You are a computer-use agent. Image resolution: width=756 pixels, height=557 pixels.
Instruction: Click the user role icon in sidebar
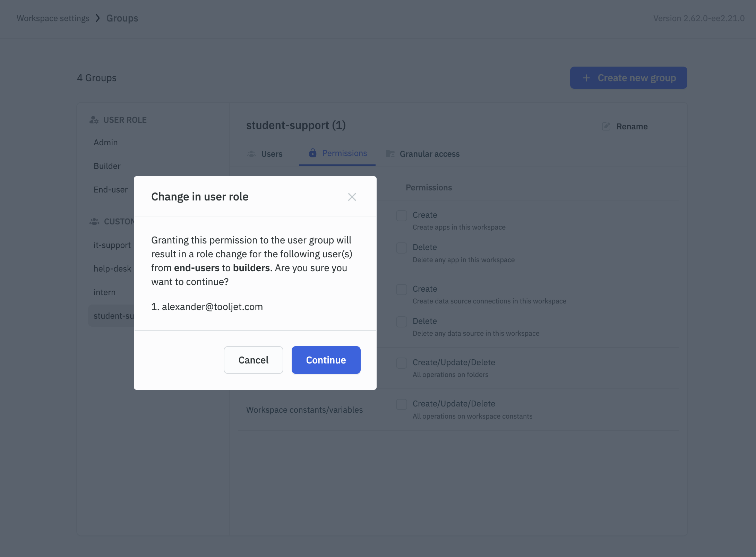(x=94, y=120)
